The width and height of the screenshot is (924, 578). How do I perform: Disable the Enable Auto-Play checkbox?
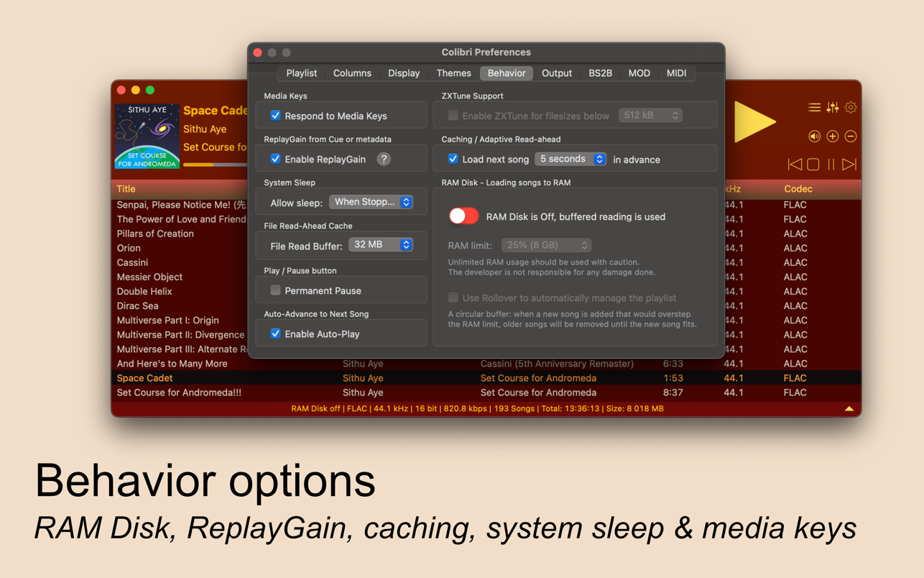coord(275,334)
